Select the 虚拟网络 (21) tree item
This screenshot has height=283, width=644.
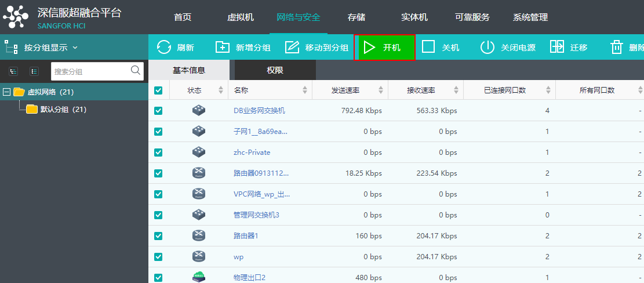pos(50,92)
